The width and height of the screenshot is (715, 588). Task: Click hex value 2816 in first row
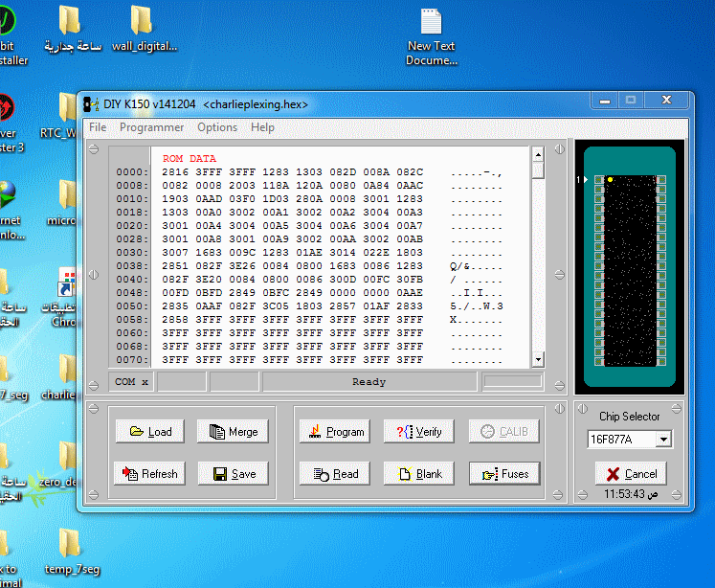point(175,172)
